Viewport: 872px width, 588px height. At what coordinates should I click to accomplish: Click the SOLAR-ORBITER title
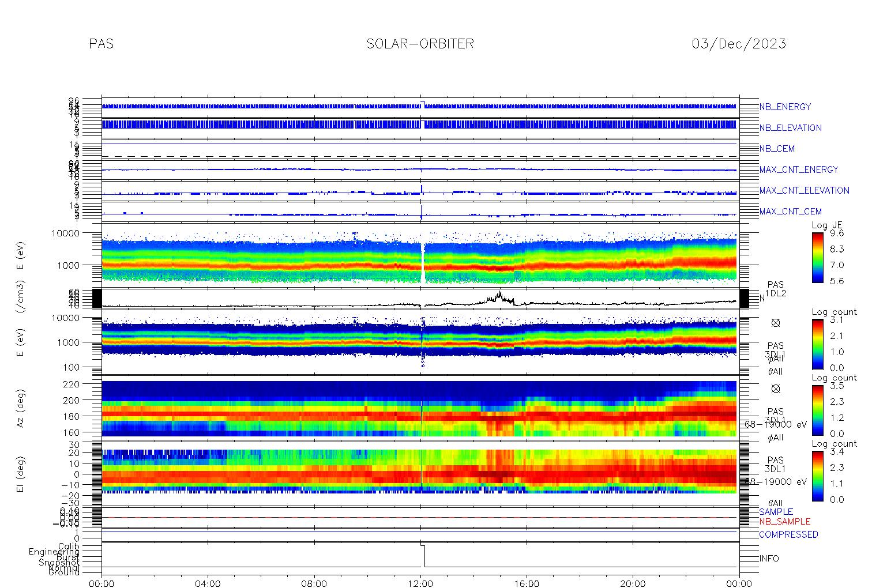pyautogui.click(x=420, y=44)
